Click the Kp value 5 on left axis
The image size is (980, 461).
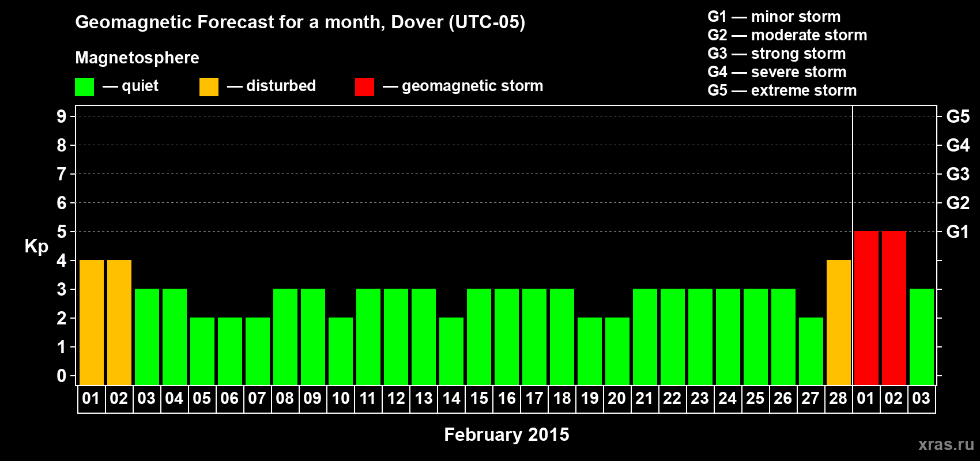(x=62, y=232)
